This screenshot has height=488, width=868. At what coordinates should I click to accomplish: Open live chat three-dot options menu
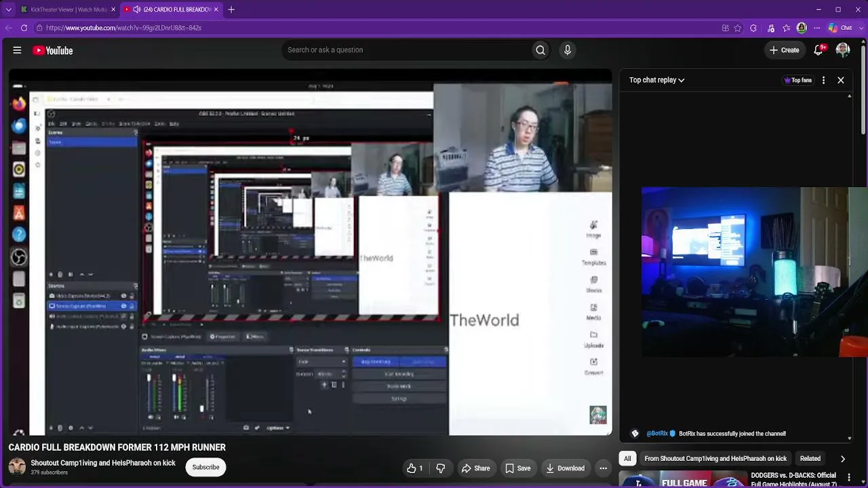(x=823, y=80)
